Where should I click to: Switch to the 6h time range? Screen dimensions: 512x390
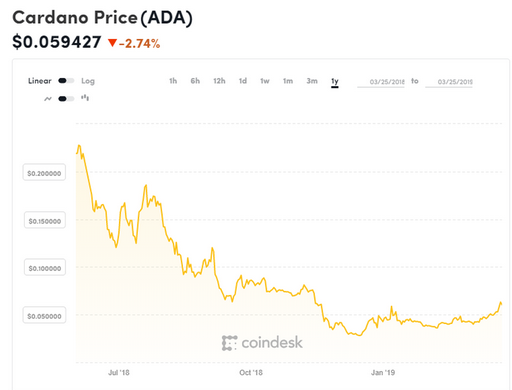coord(195,81)
